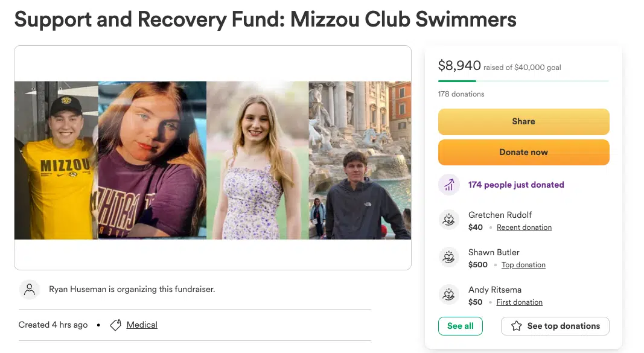
Task: Click the donor icon beside Shawn Butler
Action: pyautogui.click(x=448, y=258)
